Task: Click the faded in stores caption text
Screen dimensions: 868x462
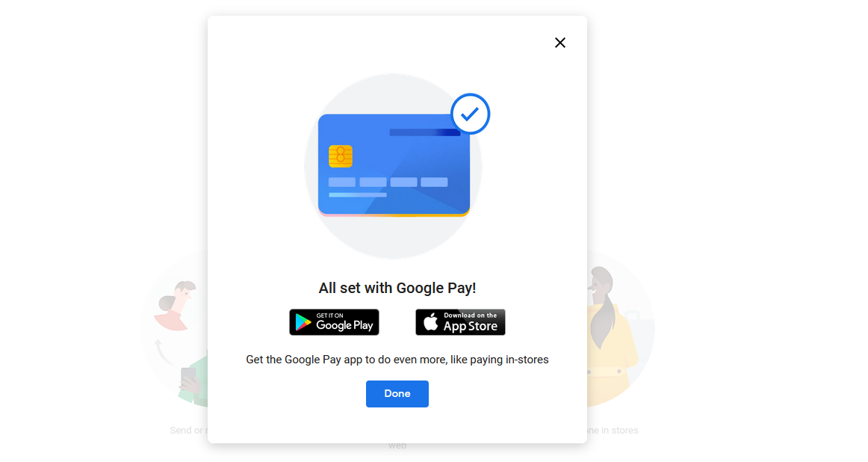Action: (613, 431)
